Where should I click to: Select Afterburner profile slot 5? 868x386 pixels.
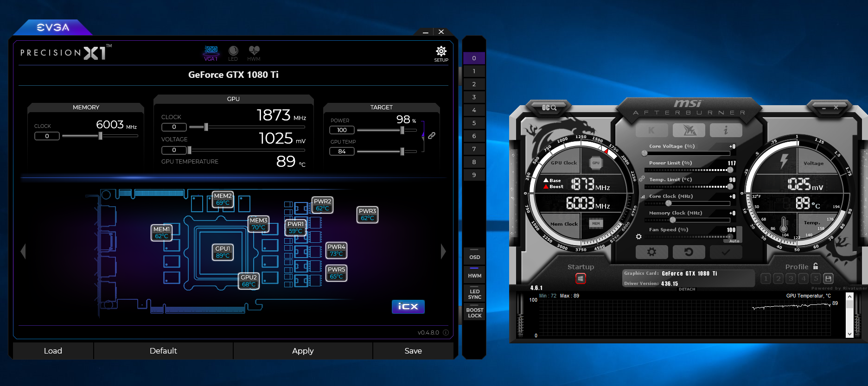tap(816, 278)
